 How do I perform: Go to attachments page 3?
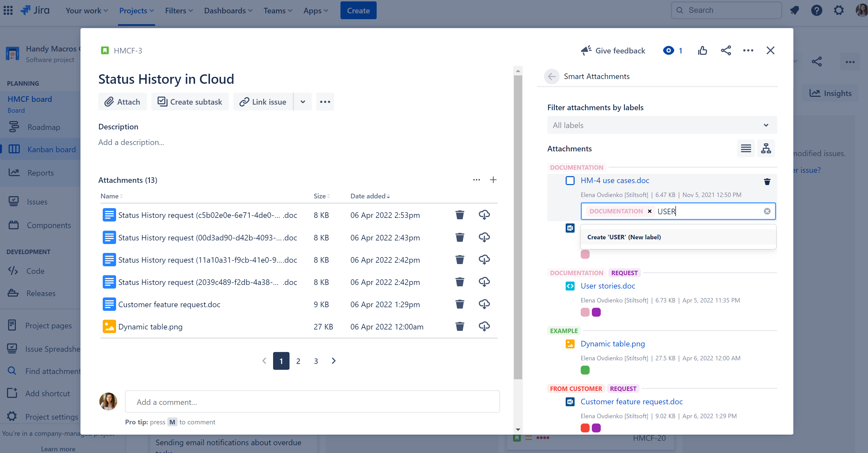(x=316, y=361)
